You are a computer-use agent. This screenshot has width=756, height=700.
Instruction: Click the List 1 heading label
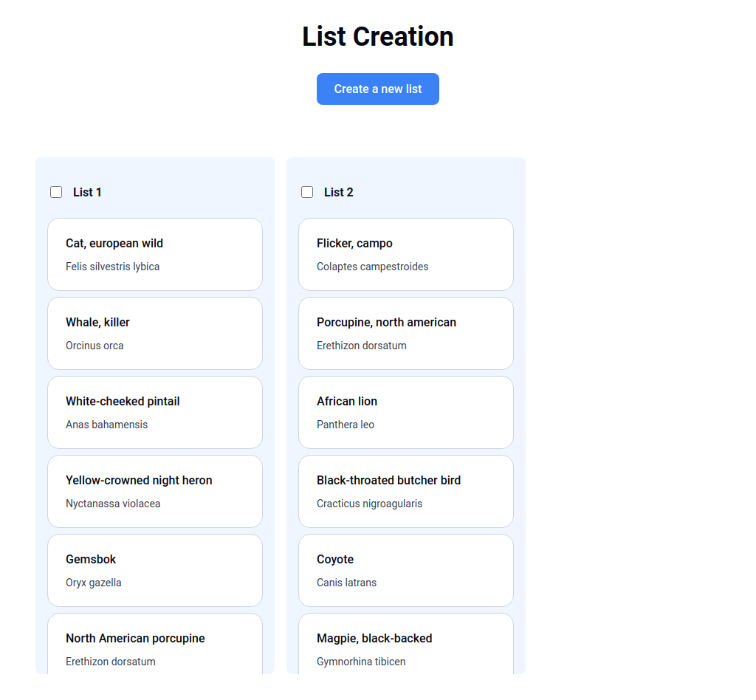tap(86, 192)
